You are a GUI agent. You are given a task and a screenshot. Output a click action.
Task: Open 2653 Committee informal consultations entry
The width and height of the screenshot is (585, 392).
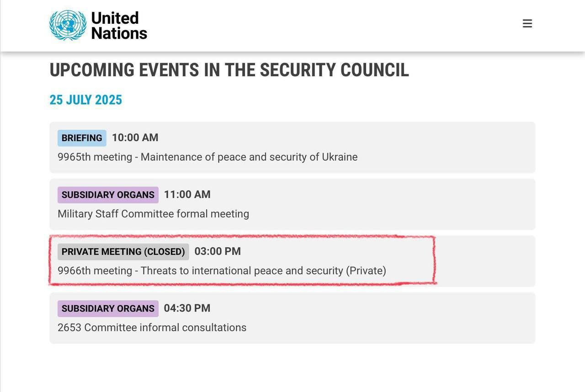(x=152, y=328)
